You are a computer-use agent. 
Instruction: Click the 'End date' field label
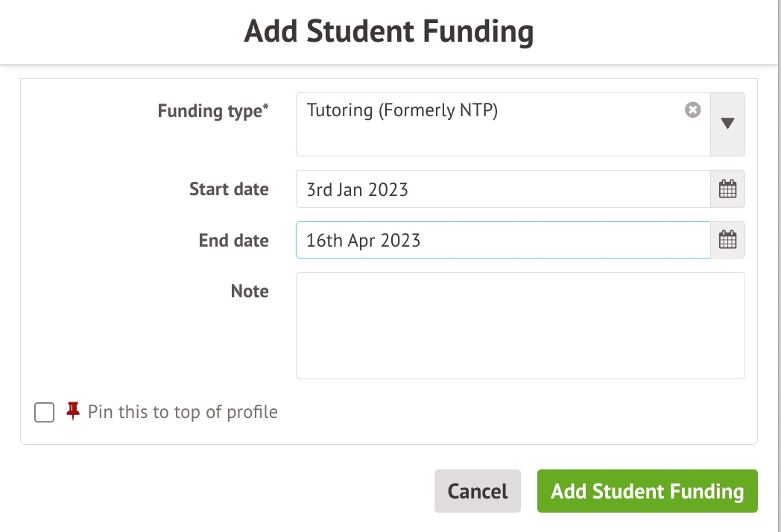point(233,241)
